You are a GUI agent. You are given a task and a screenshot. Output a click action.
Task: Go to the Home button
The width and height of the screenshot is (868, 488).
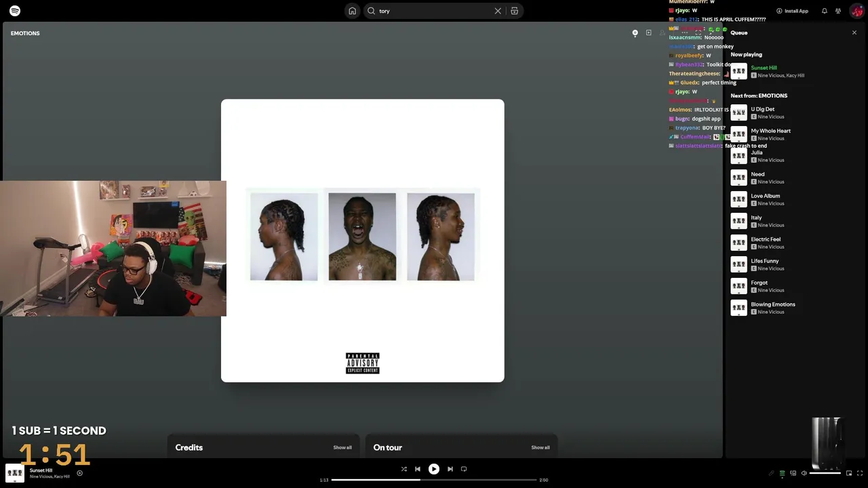click(352, 11)
